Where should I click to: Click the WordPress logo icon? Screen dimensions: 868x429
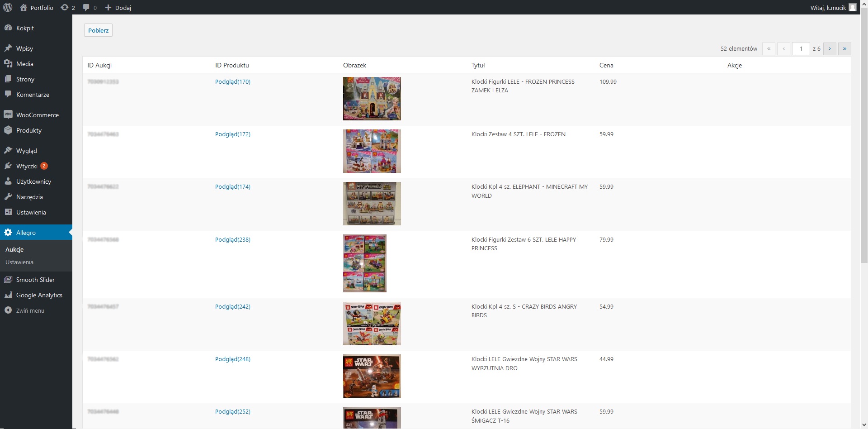tap(8, 7)
